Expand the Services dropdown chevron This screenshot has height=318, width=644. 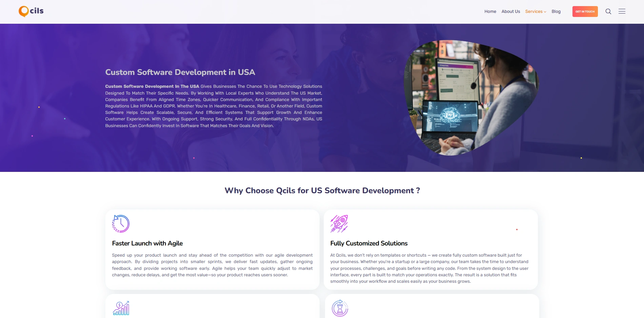tap(545, 12)
